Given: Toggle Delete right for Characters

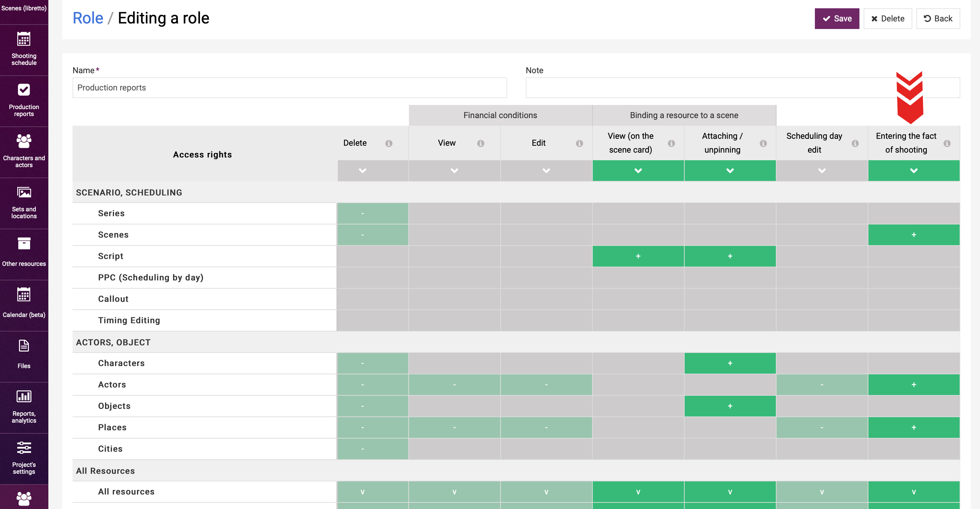Looking at the screenshot, I should click(x=373, y=363).
